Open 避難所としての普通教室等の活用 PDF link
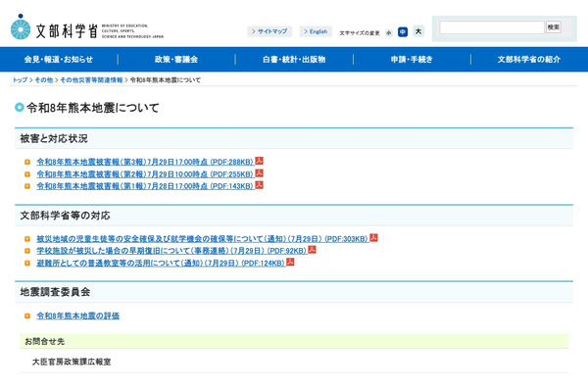 click(161, 263)
